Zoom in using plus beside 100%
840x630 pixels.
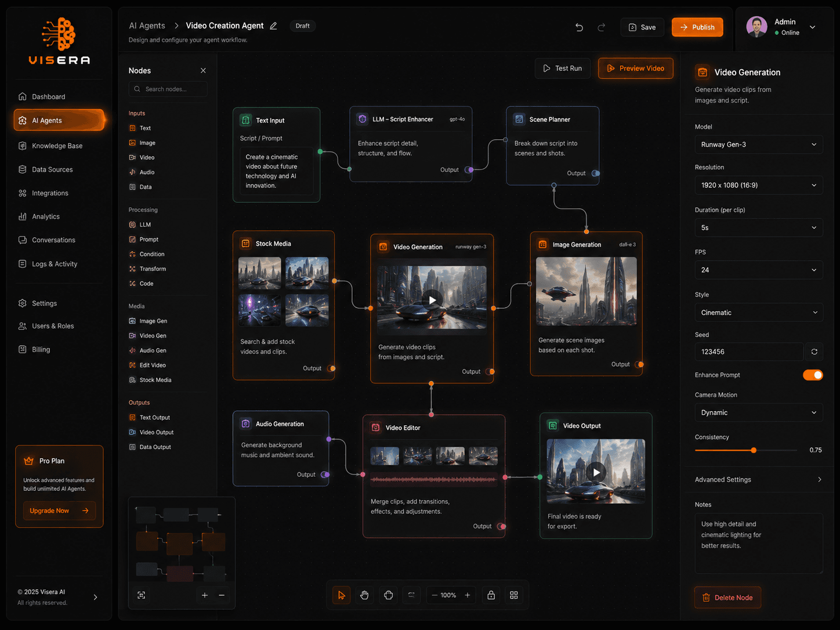[468, 595]
